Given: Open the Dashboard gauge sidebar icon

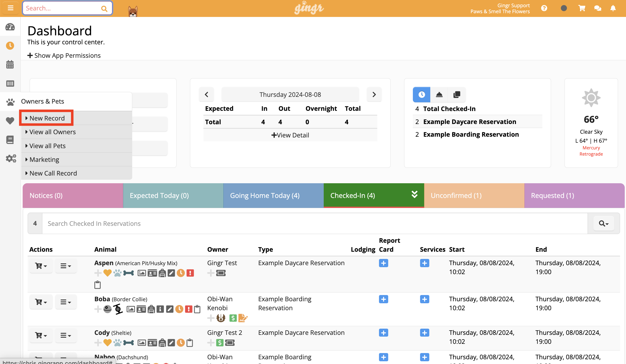Looking at the screenshot, I should click(x=10, y=27).
